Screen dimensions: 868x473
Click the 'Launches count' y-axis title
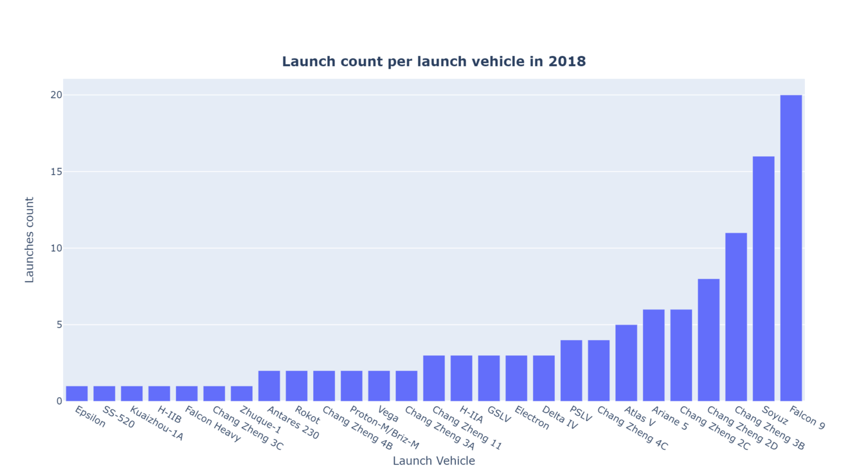coord(30,240)
